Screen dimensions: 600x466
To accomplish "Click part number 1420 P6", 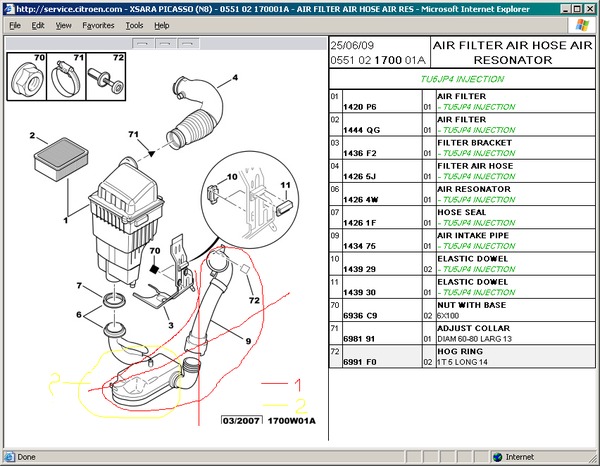I will [x=360, y=107].
